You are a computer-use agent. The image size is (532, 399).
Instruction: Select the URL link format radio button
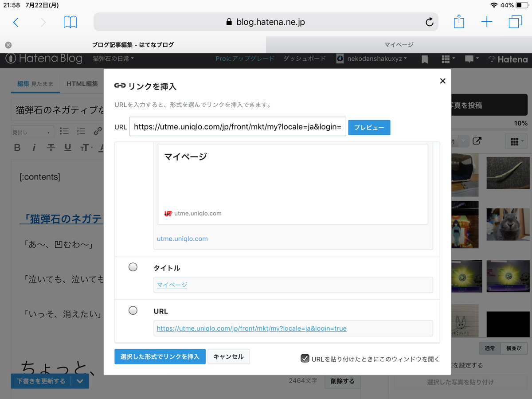pyautogui.click(x=133, y=310)
